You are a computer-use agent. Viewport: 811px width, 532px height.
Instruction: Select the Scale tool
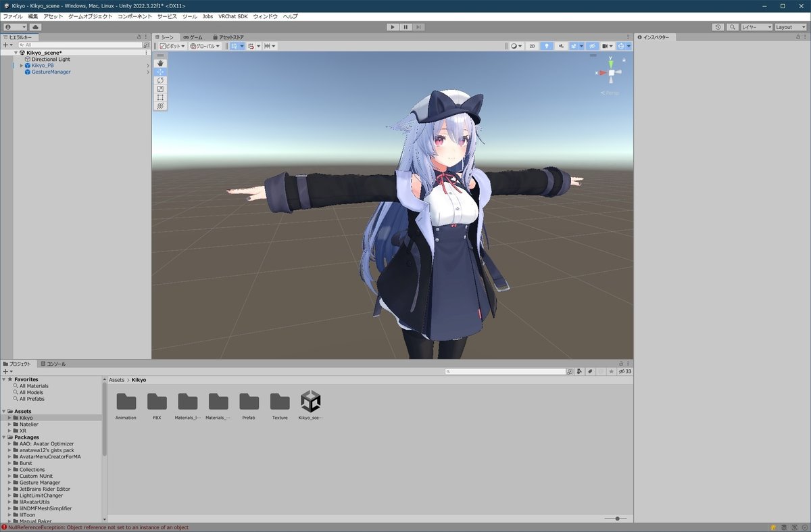coord(160,89)
